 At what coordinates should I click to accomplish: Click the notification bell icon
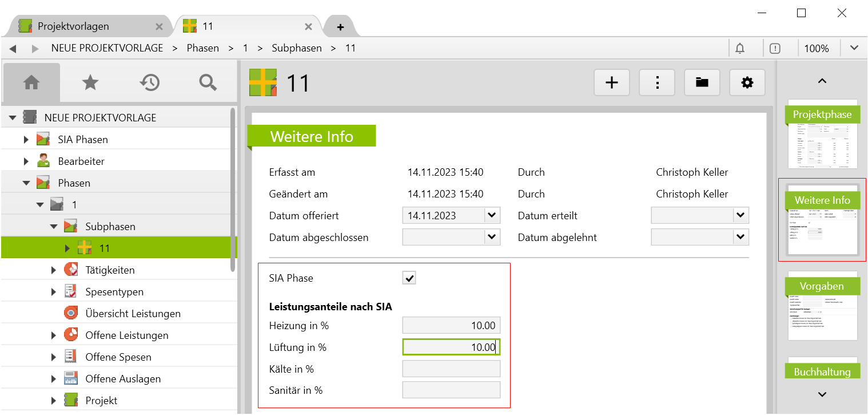[739, 48]
